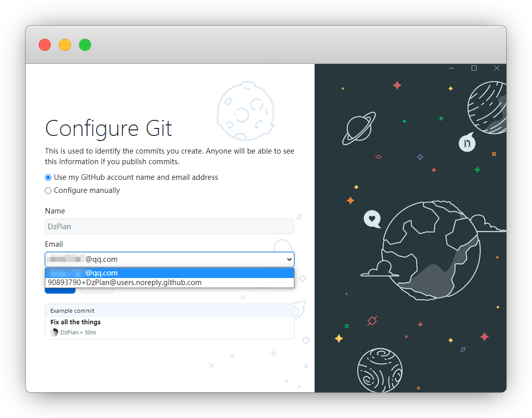Choose the 'Configure manually' radio option
This screenshot has width=532, height=418.
[x=48, y=190]
